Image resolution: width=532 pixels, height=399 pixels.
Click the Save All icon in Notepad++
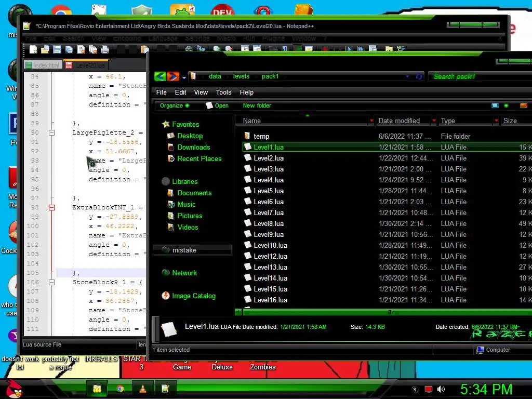coord(69,49)
